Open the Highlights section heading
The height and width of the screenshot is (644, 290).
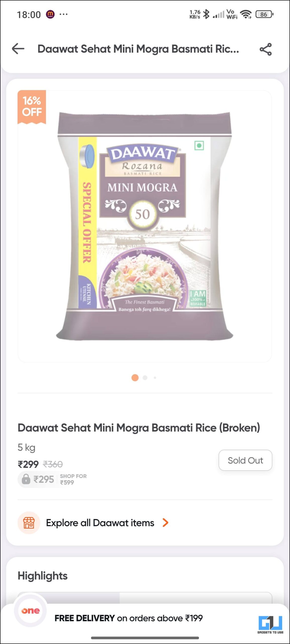pyautogui.click(x=42, y=576)
